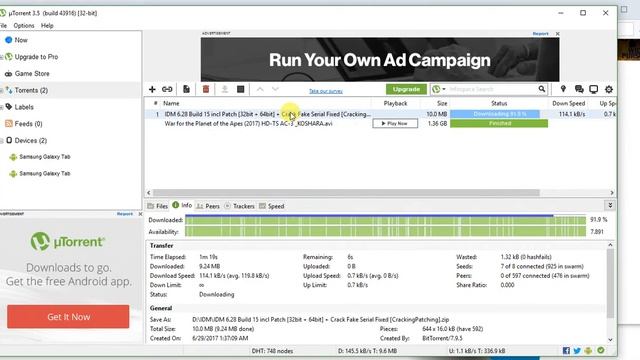Viewport: 640px width, 360px height.
Task: Select the IDM 6.28 Build 15 torrent row
Action: tap(380, 114)
